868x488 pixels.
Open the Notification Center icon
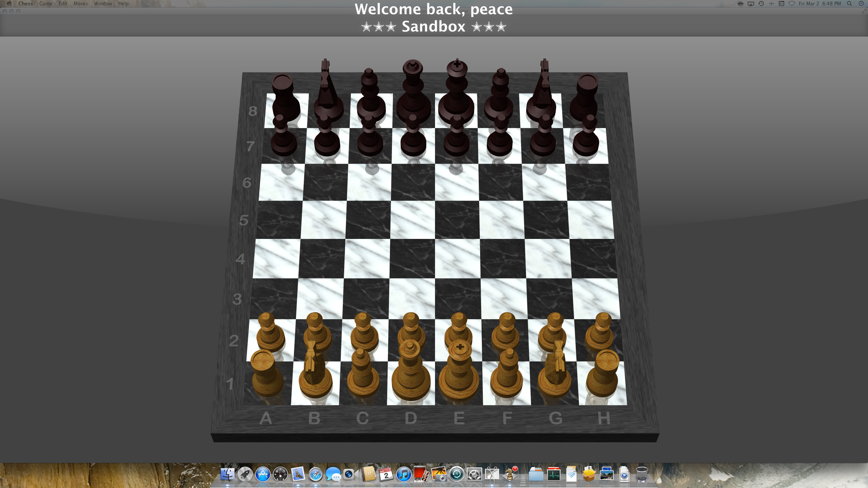pos(861,4)
